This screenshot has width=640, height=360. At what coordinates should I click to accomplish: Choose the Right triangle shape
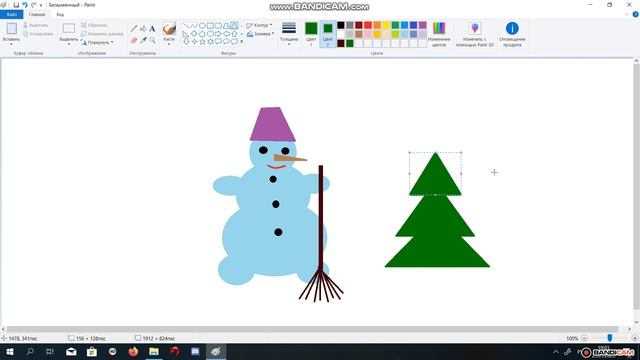(x=186, y=34)
